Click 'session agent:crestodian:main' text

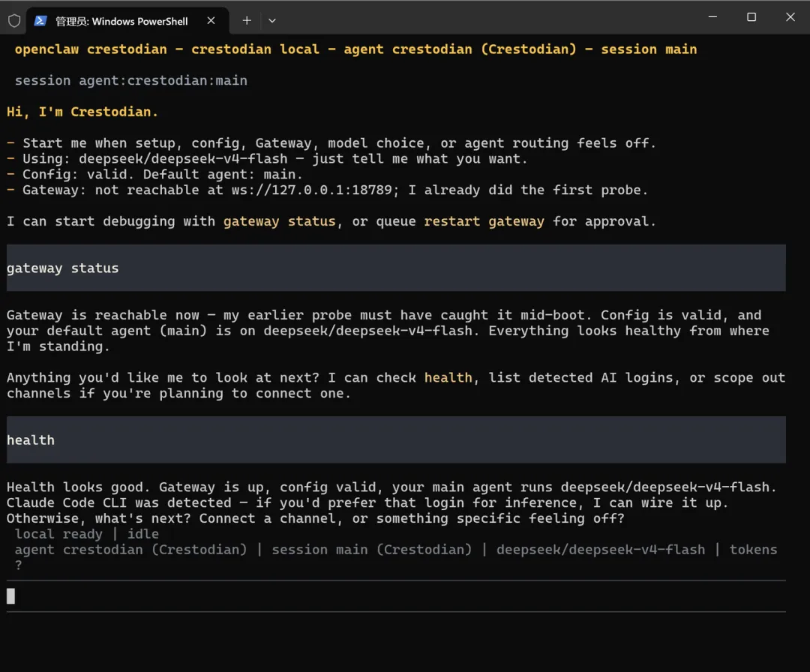pyautogui.click(x=131, y=80)
